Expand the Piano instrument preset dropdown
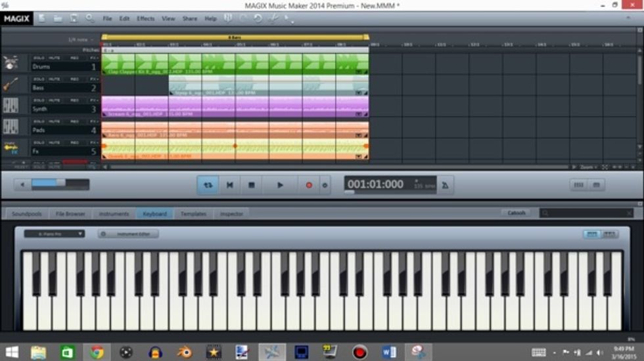The height and width of the screenshot is (361, 644). pyautogui.click(x=55, y=234)
